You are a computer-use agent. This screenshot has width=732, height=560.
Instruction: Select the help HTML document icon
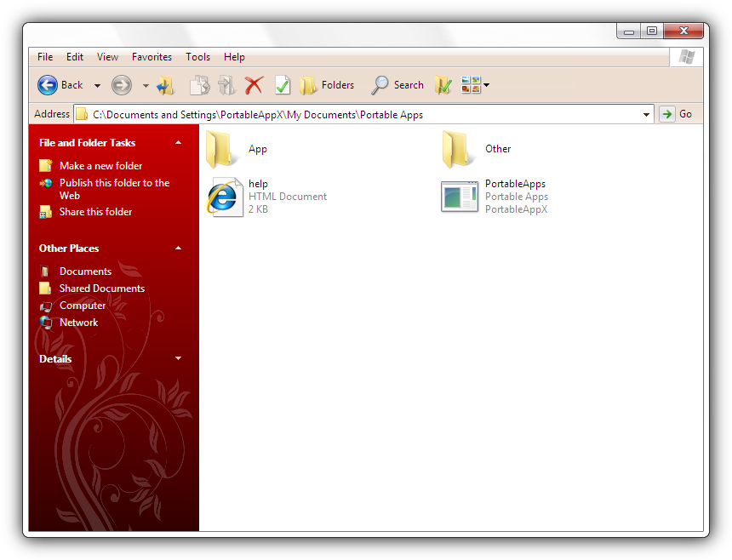point(225,197)
